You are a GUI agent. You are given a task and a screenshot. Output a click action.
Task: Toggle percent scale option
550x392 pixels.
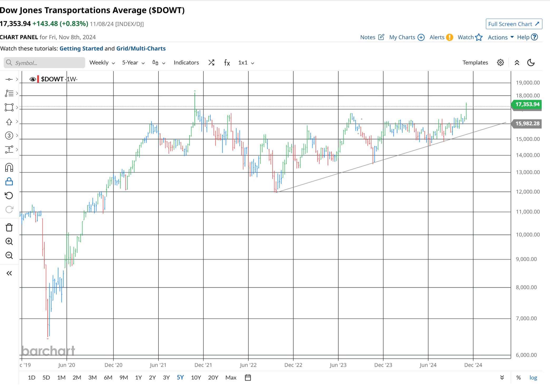pyautogui.click(x=518, y=378)
